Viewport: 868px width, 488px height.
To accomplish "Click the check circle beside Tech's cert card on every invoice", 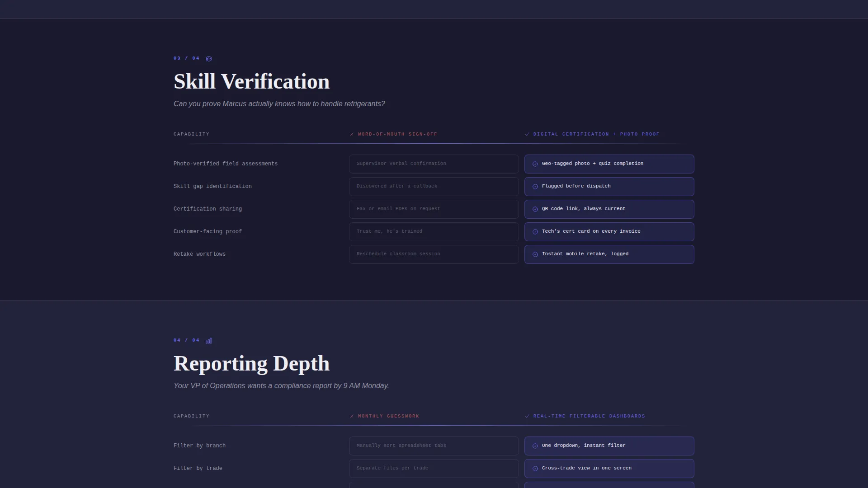I will pyautogui.click(x=535, y=232).
